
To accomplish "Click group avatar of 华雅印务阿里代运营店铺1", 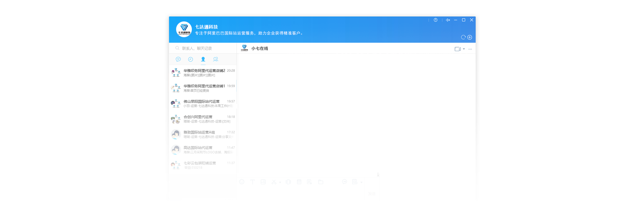I will coord(176,88).
